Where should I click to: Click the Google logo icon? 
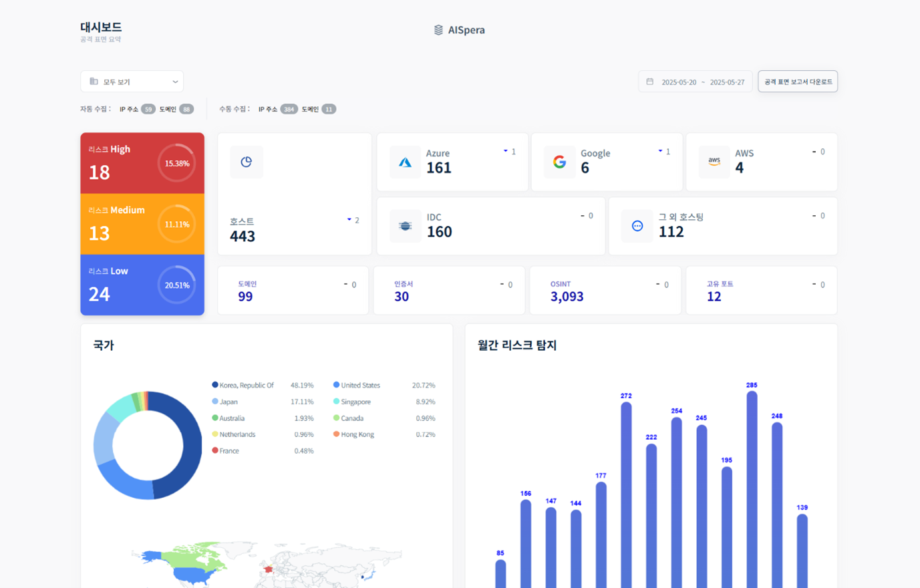559,162
